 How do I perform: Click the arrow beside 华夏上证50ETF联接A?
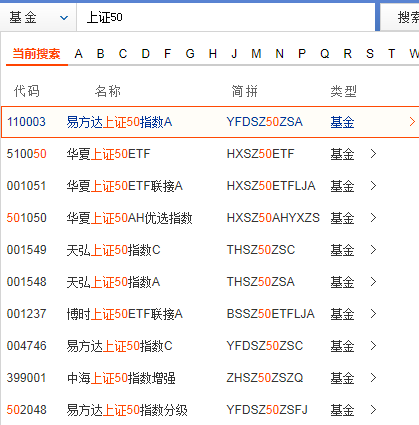coord(373,186)
